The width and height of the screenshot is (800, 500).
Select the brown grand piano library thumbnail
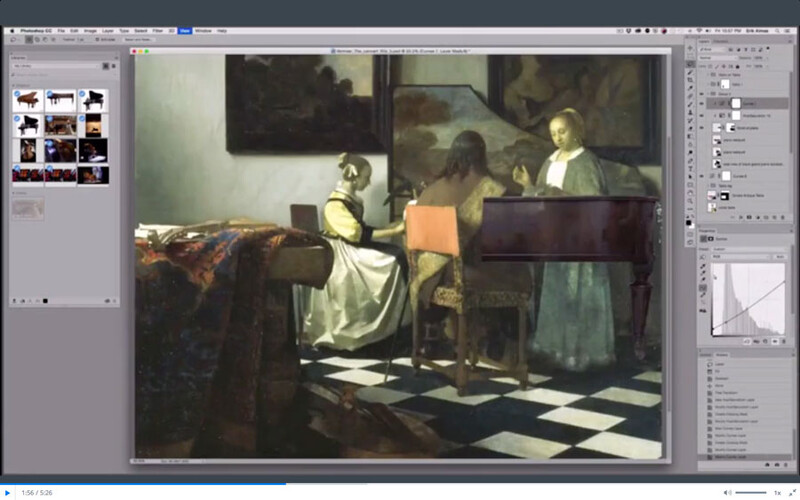pos(28,101)
